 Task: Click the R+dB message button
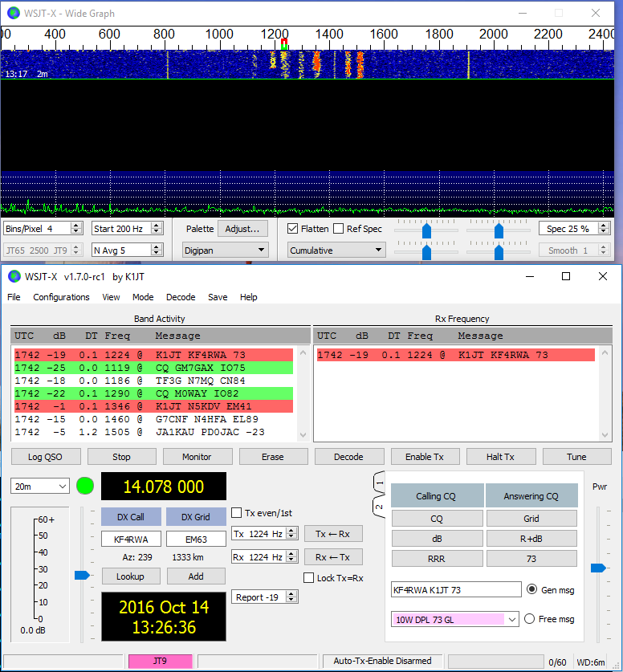pyautogui.click(x=531, y=539)
